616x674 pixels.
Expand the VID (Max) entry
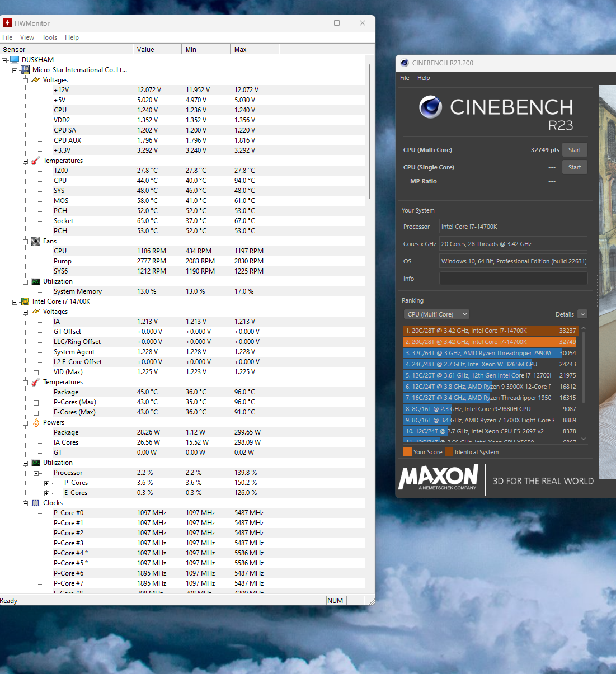click(36, 373)
